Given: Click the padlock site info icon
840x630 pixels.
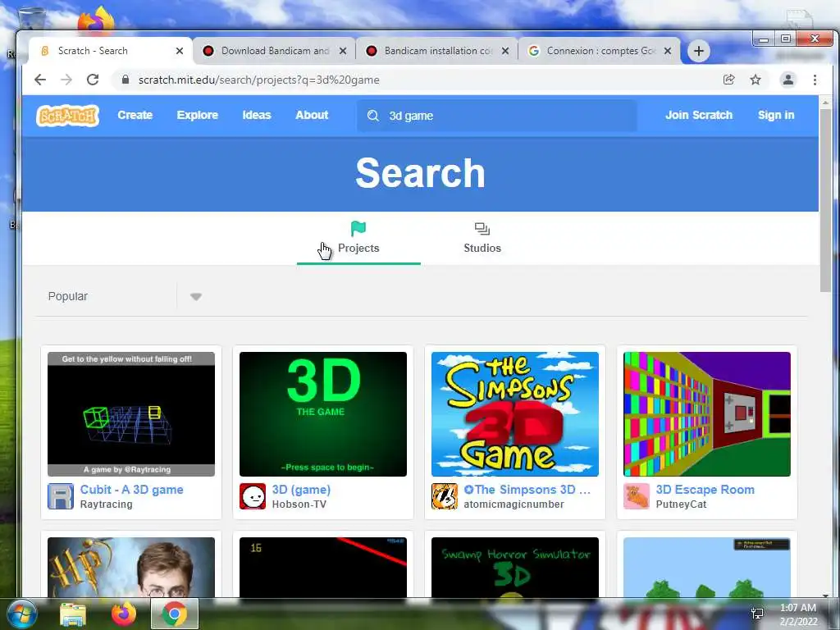Looking at the screenshot, I should click(x=126, y=80).
